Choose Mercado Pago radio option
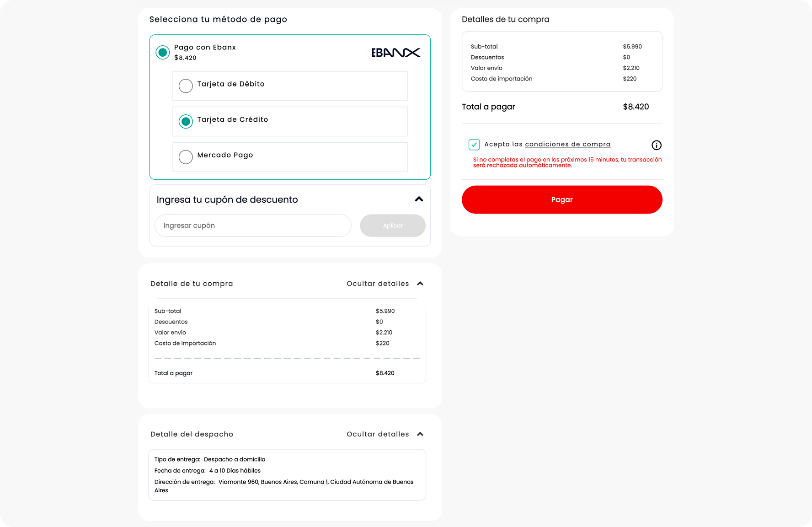 tap(186, 157)
